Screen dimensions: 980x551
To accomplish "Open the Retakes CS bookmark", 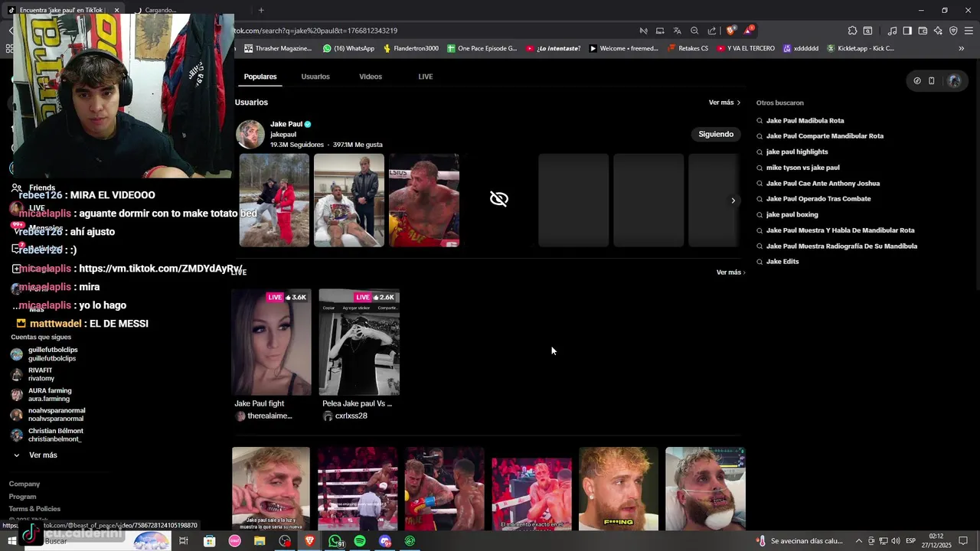I will tap(688, 48).
